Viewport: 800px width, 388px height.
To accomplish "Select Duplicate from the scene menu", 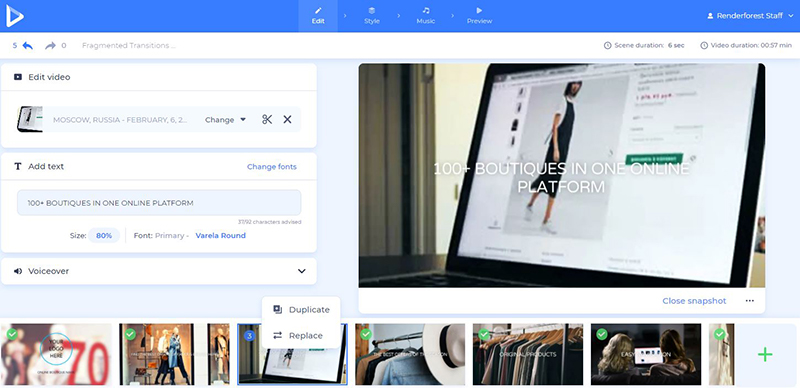I will coord(302,309).
